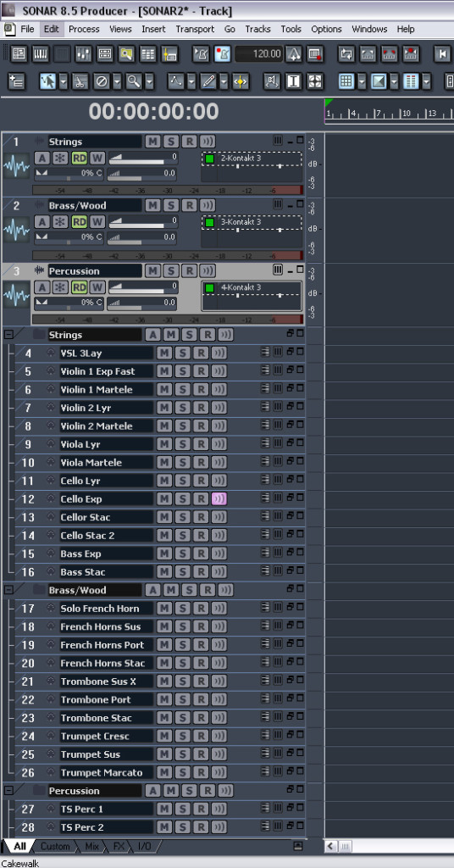Solo all tracks in Percussion folder
Viewport: 454px width, 868px height.
pos(189,791)
